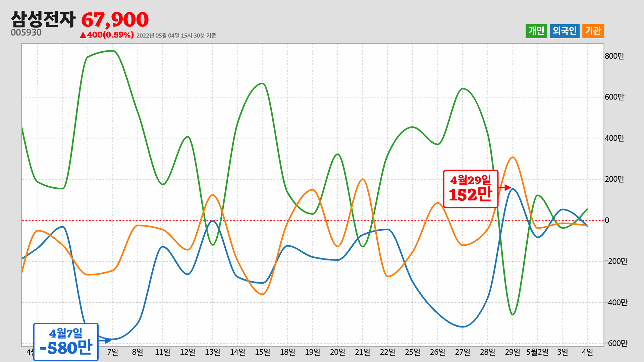Screen dimensions: 644x362
Task: Click the 27일 x-axis label
Action: [x=463, y=352]
